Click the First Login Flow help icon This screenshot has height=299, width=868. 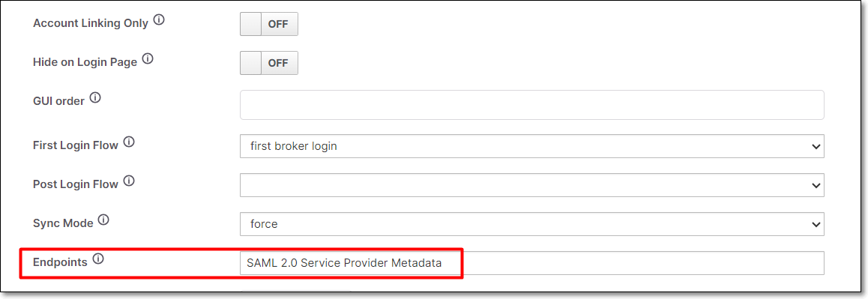129,142
